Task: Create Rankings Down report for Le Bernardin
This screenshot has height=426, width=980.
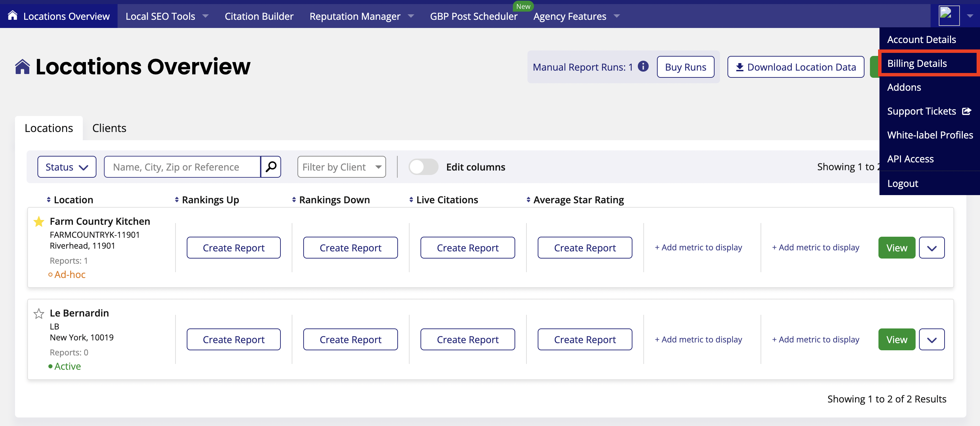Action: click(x=350, y=340)
